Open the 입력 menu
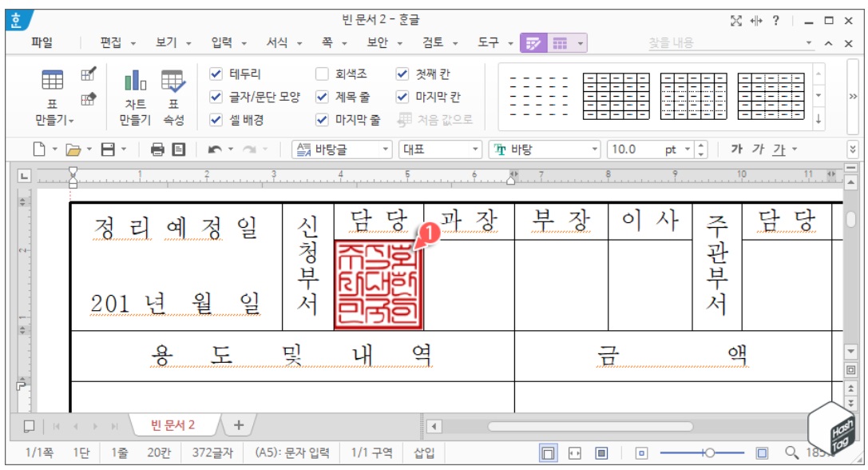The image size is (868, 470). [221, 42]
